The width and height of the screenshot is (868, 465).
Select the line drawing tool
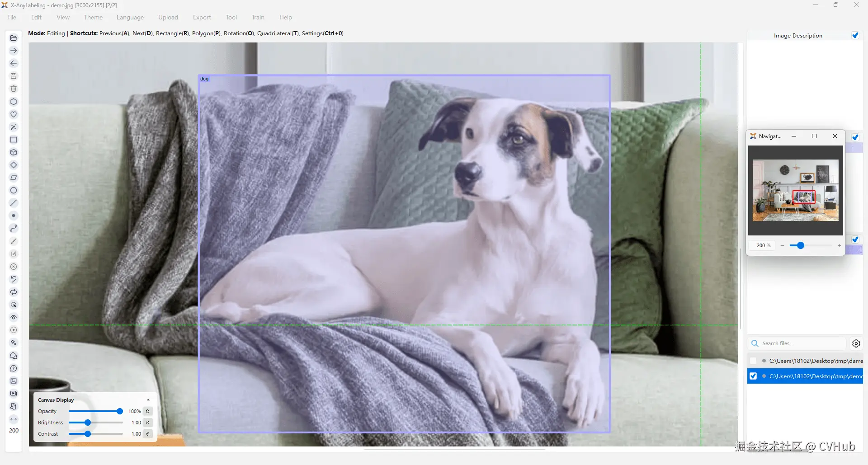(14, 203)
